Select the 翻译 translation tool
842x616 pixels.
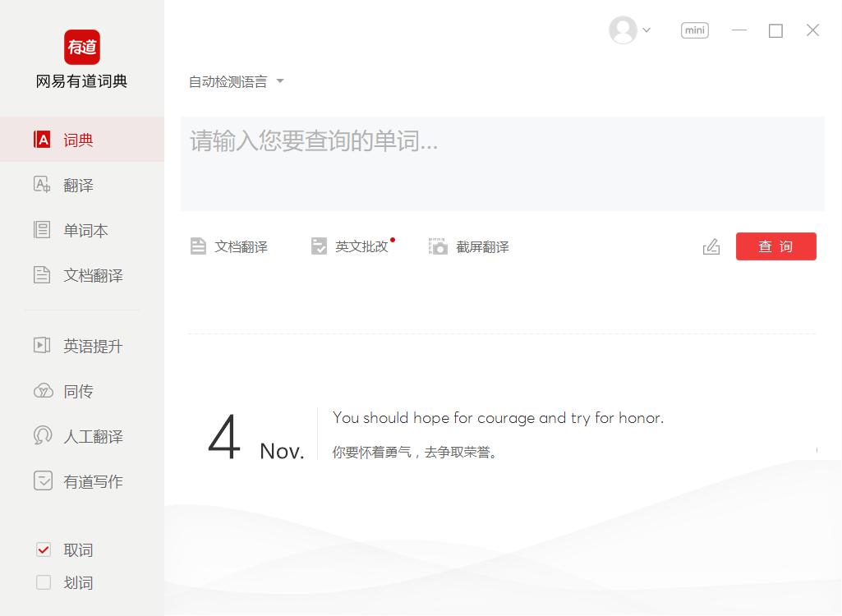coord(78,185)
